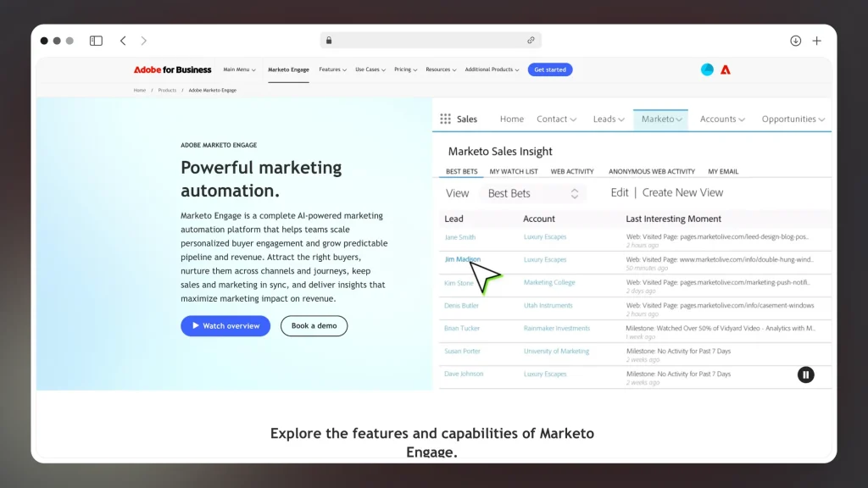The image size is (868, 488).
Task: Pause the product demo animation
Action: tap(805, 374)
